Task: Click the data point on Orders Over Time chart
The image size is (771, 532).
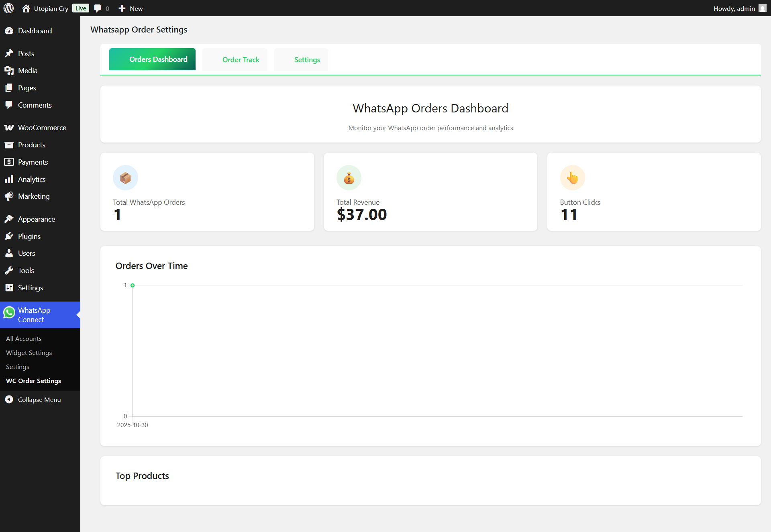Action: (133, 285)
